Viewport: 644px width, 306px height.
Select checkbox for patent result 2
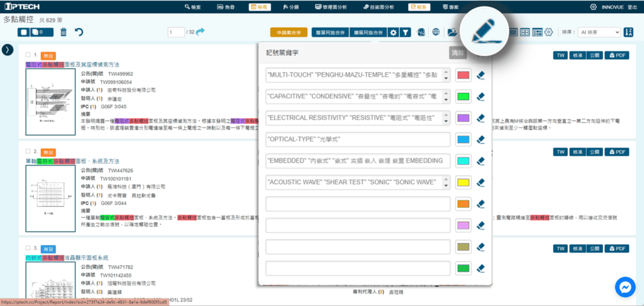(x=29, y=151)
